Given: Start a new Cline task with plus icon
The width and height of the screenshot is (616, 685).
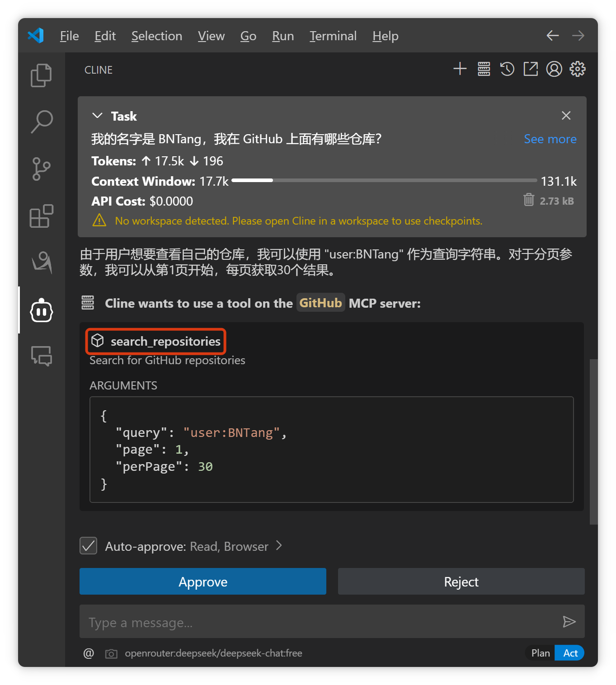Looking at the screenshot, I should 460,69.
